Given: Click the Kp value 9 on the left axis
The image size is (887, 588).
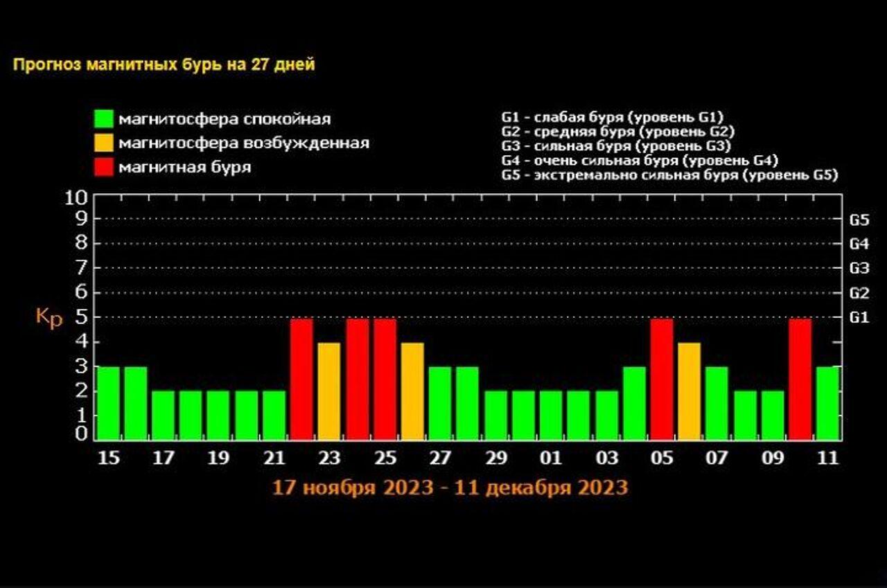Looking at the screenshot, I should 81,219.
